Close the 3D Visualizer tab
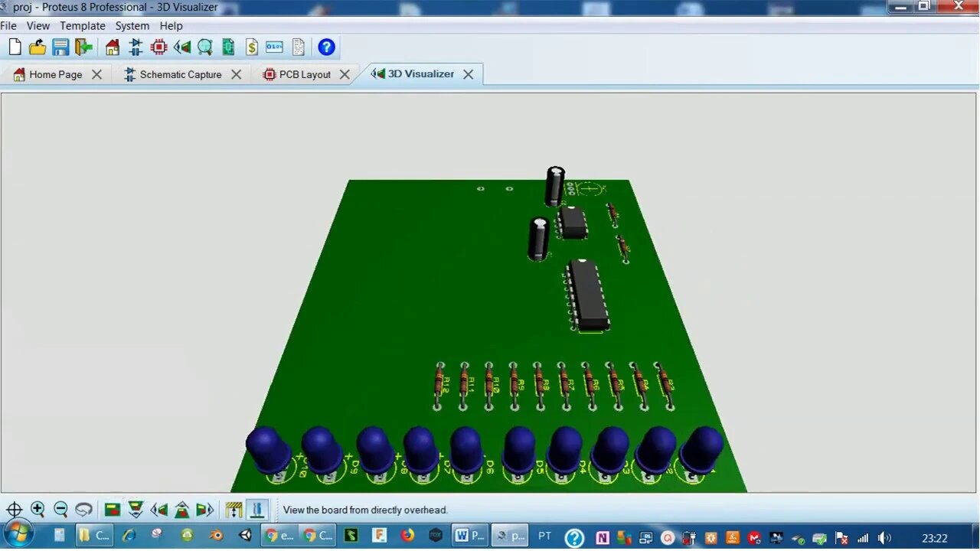Screen dimensions: 980x551 [x=468, y=74]
